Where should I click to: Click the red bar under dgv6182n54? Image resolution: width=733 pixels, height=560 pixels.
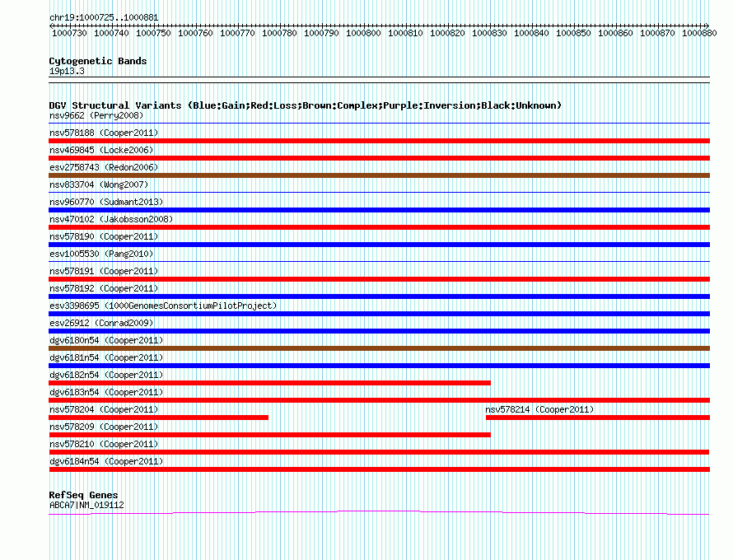click(270, 383)
